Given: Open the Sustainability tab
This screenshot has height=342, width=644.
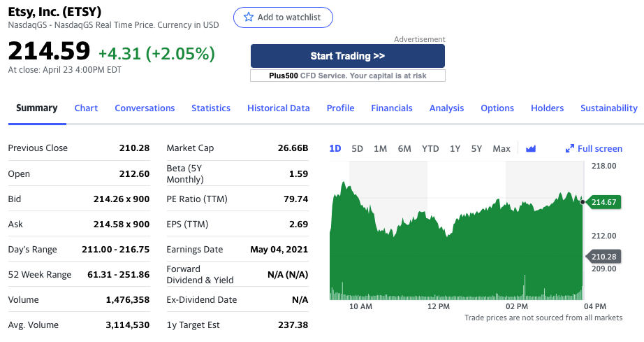Looking at the screenshot, I should pyautogui.click(x=608, y=108).
